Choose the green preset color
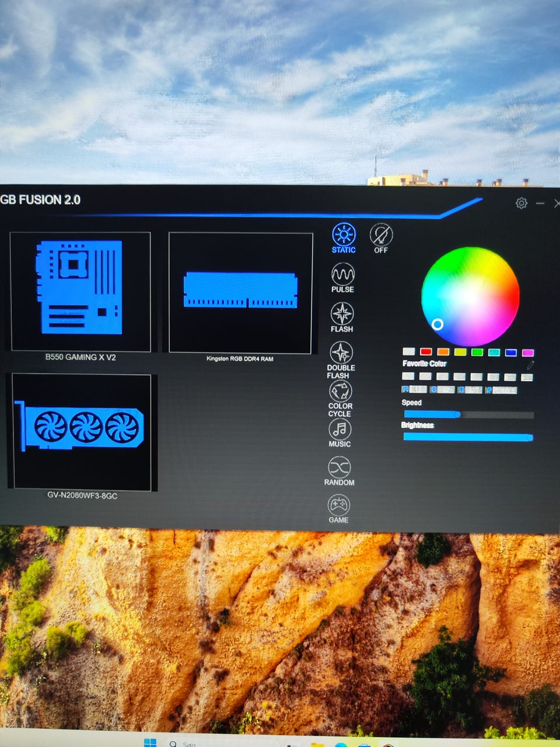560x747 pixels. pos(477,352)
